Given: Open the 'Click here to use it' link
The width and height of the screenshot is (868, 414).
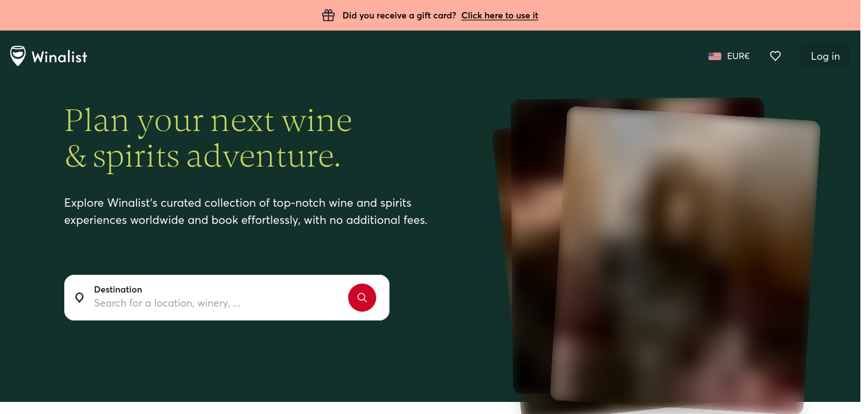Looking at the screenshot, I should click(499, 15).
